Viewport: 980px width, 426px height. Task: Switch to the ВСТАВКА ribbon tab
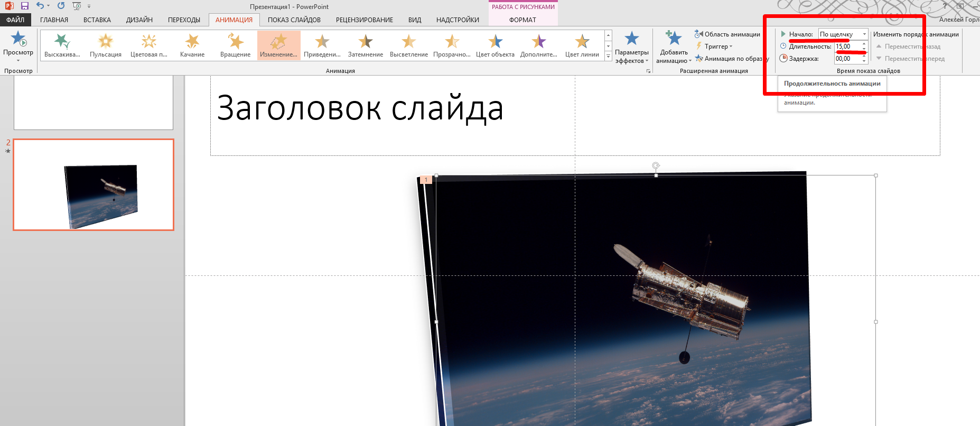coord(97,20)
